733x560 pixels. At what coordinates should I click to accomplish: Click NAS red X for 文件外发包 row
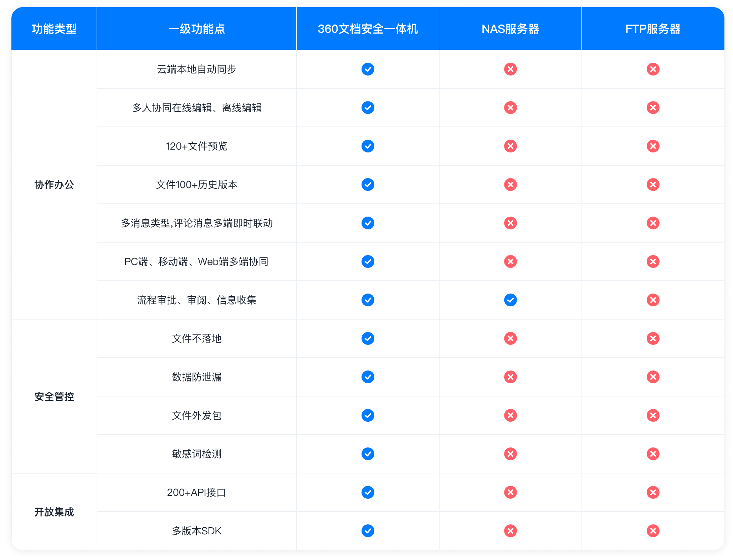point(510,415)
